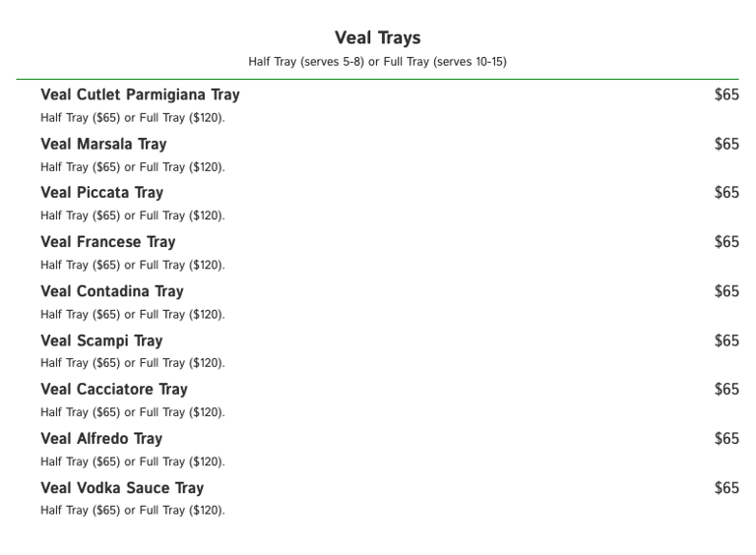Click the Veal Vodka Sauce Tray name

122,488
